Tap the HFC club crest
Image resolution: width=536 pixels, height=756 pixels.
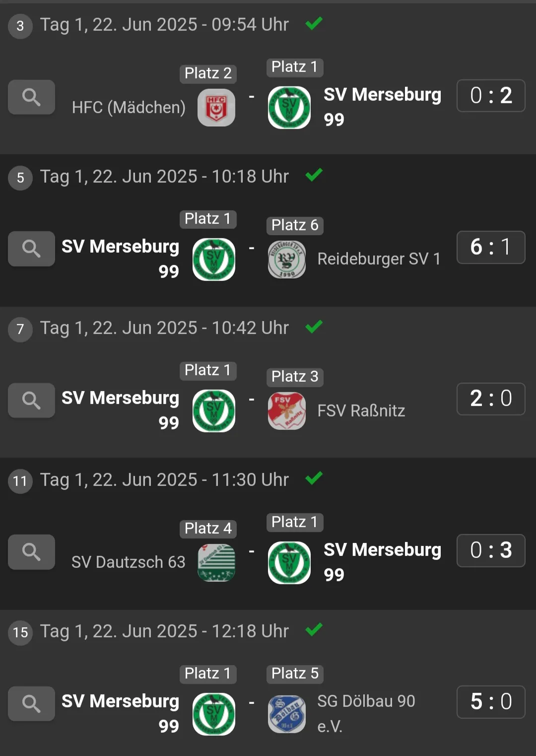[216, 108]
